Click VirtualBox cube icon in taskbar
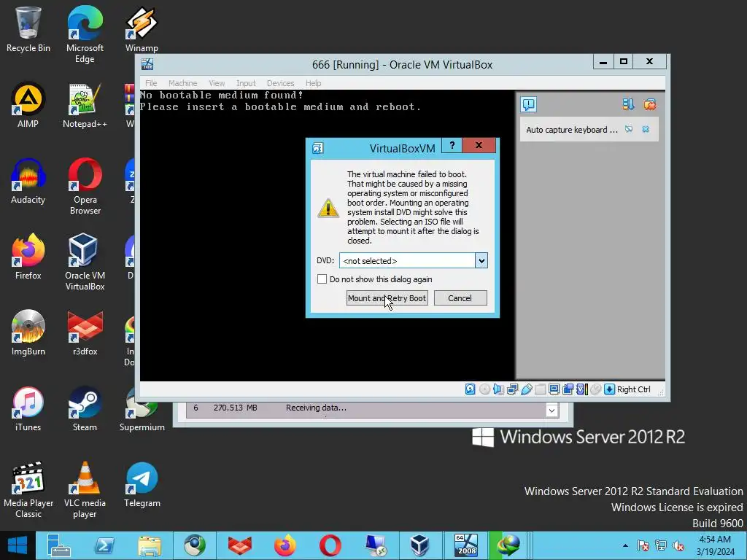This screenshot has width=747, height=560. (x=419, y=545)
